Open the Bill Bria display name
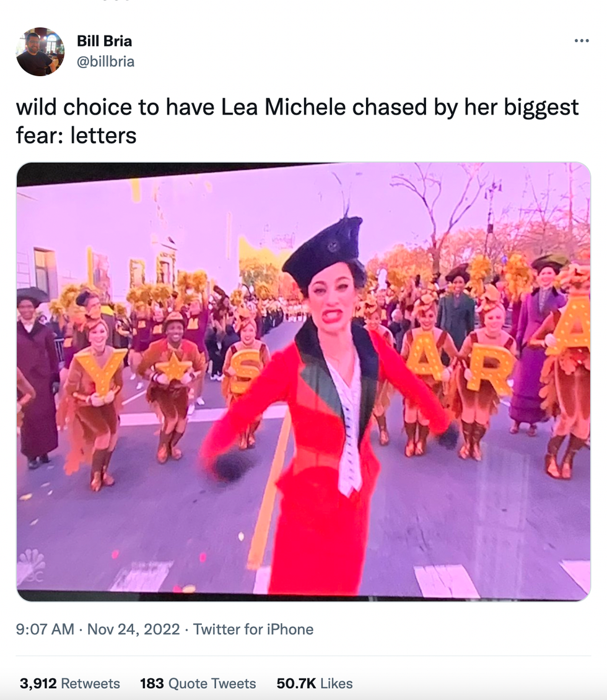This screenshot has height=700, width=607. pyautogui.click(x=104, y=41)
